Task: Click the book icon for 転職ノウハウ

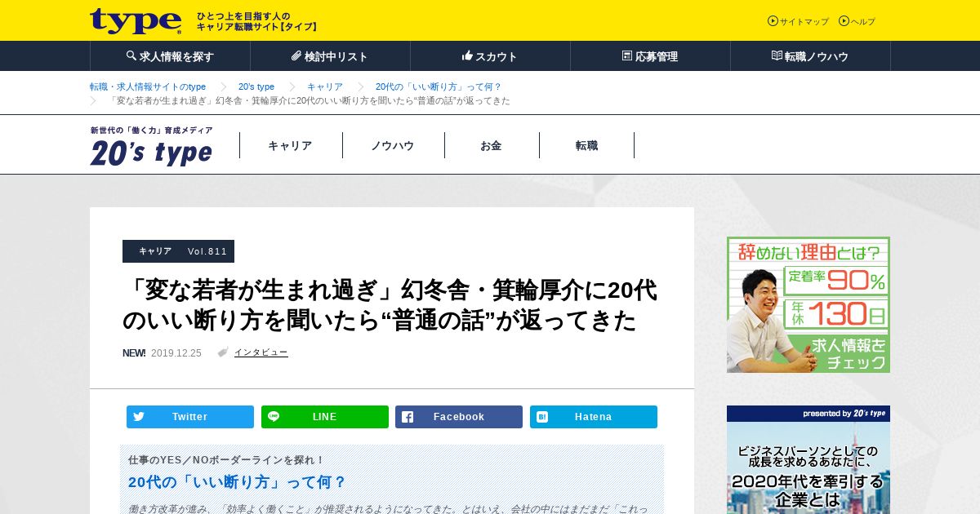Action: 777,55
